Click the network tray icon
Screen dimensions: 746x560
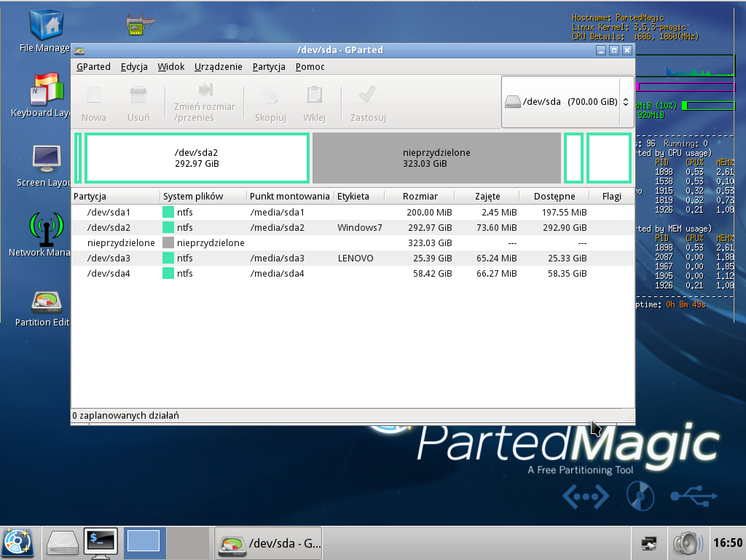[x=648, y=543]
